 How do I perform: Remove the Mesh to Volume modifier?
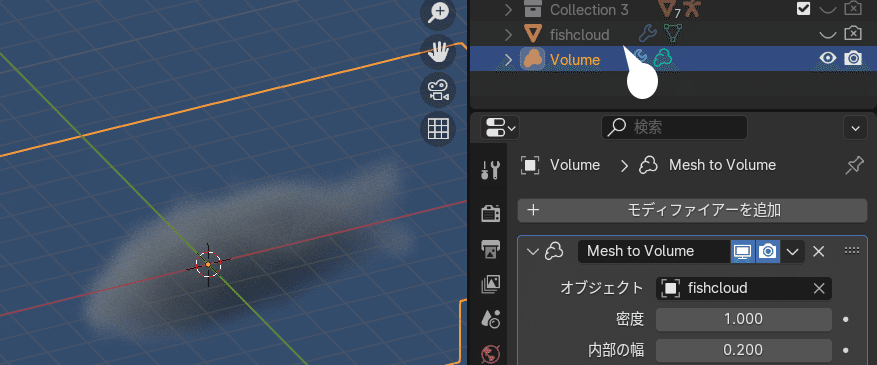[818, 252]
